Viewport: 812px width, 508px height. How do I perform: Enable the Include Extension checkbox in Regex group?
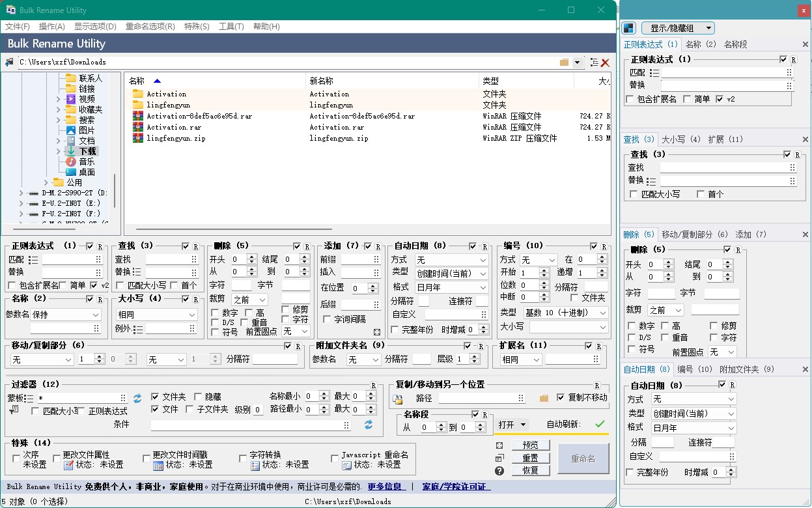click(12, 285)
